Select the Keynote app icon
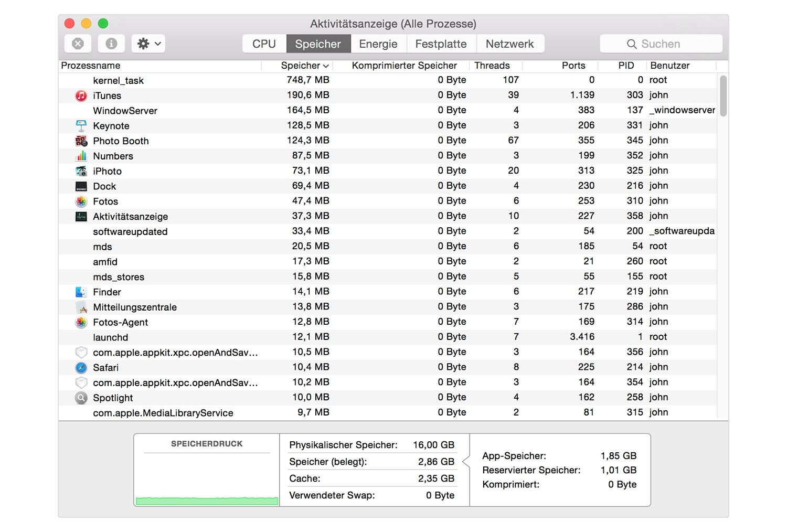Image resolution: width=787 pixels, height=532 pixels. pos(81,126)
